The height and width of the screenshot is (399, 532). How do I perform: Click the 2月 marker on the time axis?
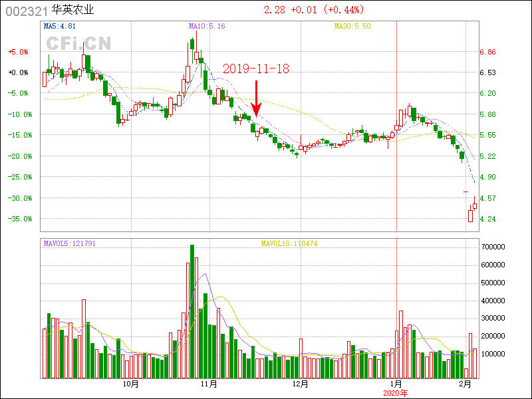click(465, 384)
